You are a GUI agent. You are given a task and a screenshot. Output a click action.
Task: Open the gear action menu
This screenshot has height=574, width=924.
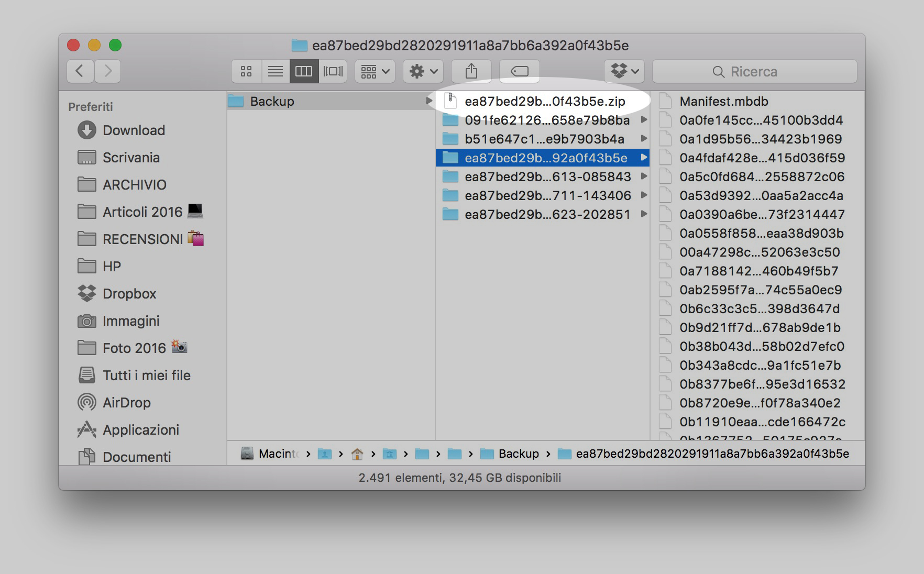tap(423, 71)
